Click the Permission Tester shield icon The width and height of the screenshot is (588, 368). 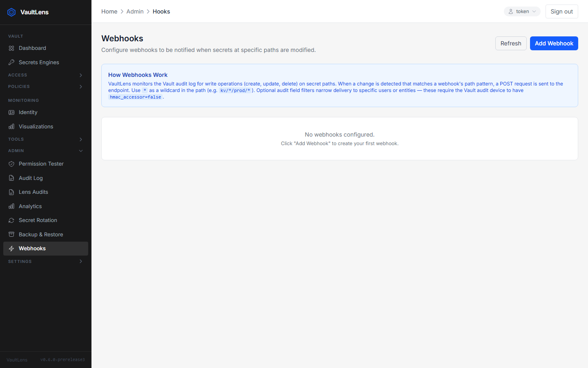[x=11, y=164]
